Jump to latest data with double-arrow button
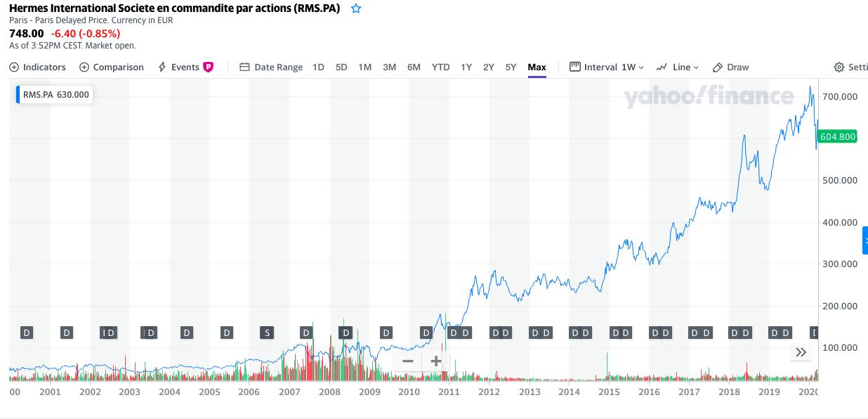The height and width of the screenshot is (419, 868). tap(801, 353)
